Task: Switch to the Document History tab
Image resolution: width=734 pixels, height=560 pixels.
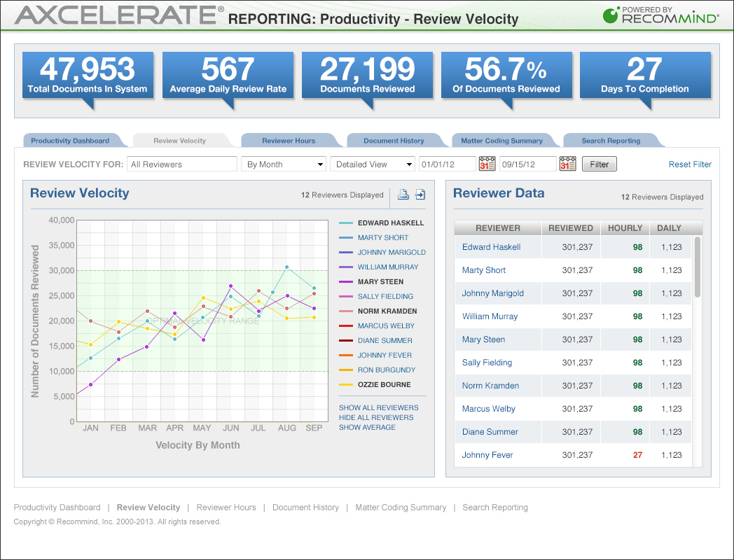Action: click(394, 141)
